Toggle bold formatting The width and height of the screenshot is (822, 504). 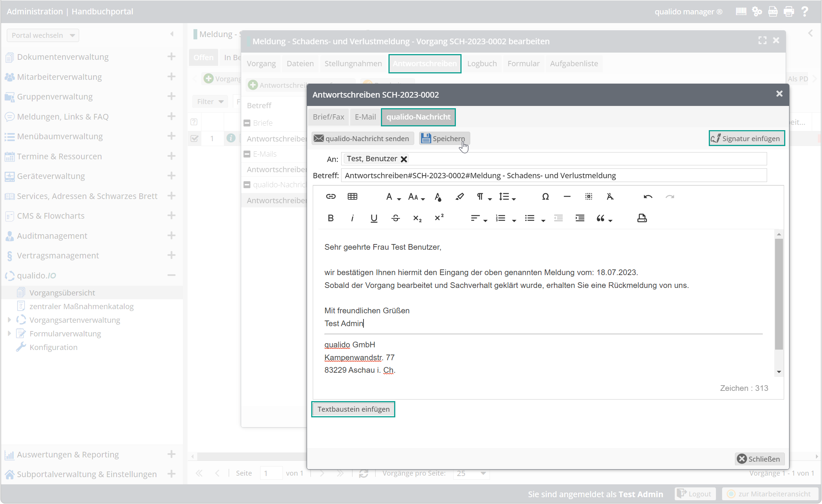pyautogui.click(x=331, y=218)
